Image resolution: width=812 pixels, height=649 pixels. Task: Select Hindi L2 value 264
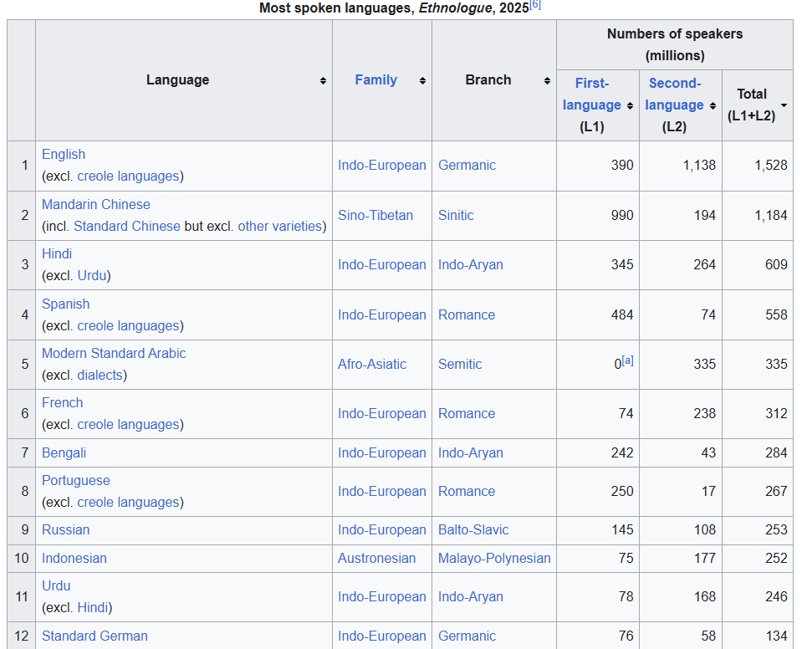[704, 264]
